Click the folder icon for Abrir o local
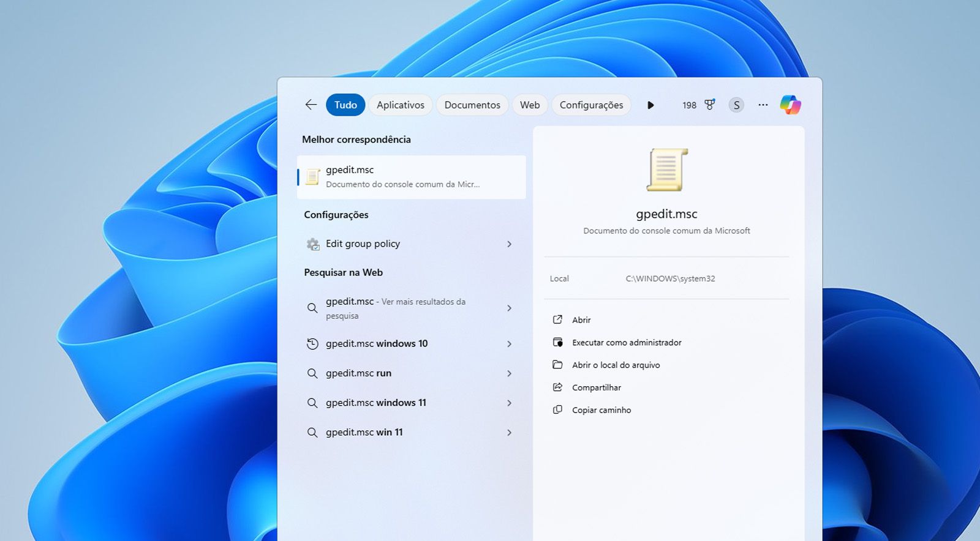The height and width of the screenshot is (541, 980). pyautogui.click(x=557, y=365)
